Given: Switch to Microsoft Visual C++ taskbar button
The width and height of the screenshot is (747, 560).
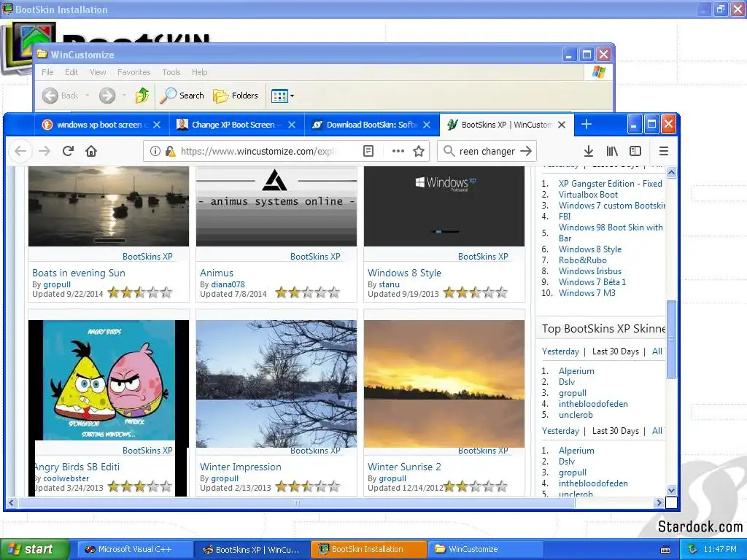Looking at the screenshot, I should click(x=133, y=550).
